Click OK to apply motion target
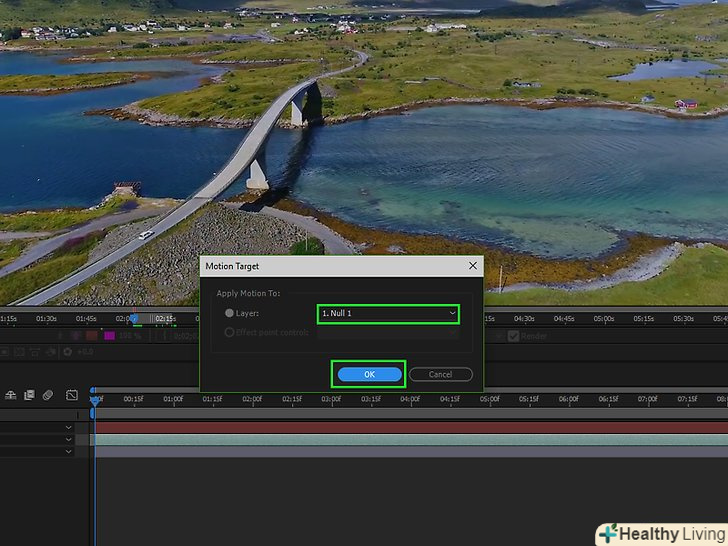The image size is (728, 546). pos(369,374)
